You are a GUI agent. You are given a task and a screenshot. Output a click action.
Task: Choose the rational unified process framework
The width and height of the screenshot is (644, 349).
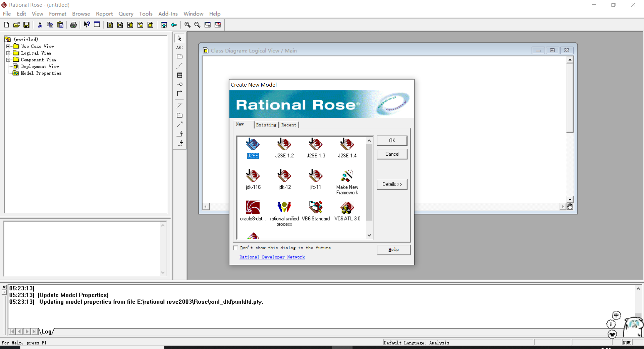[x=284, y=214]
